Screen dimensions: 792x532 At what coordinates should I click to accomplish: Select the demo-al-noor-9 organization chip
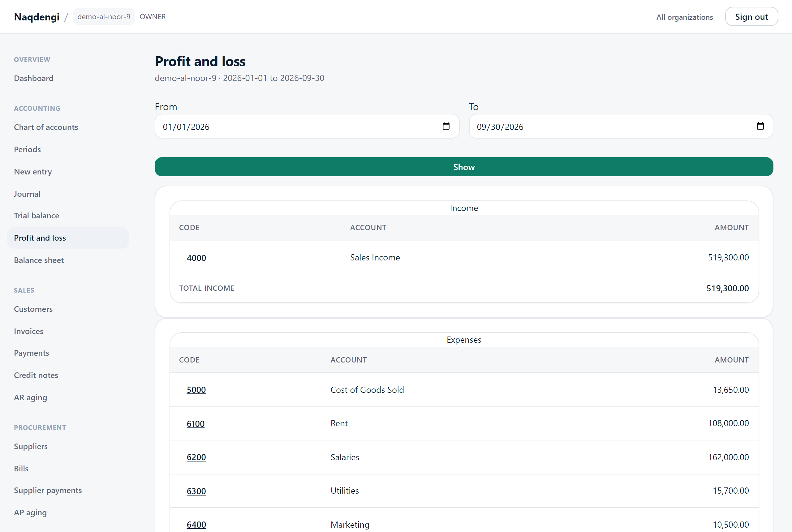[104, 17]
